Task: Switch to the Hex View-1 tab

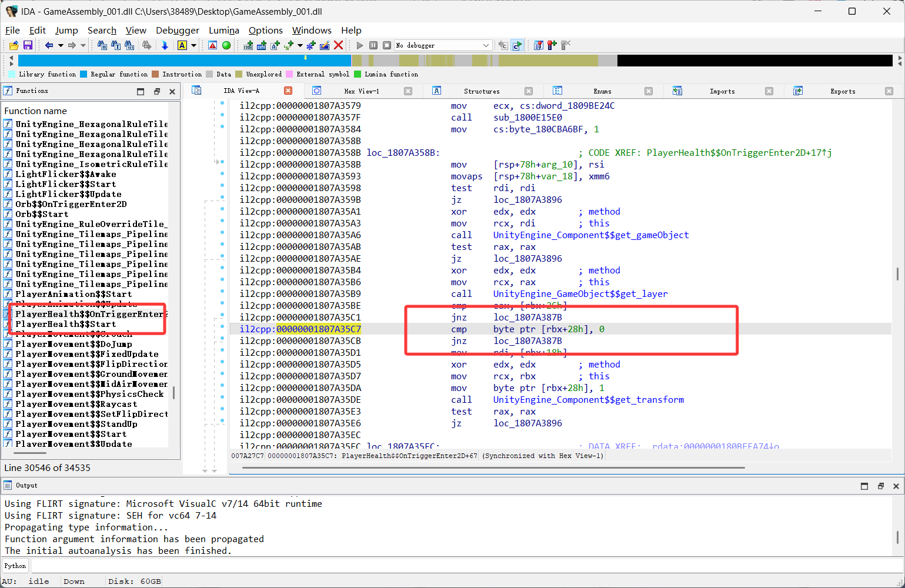Action: tap(361, 91)
